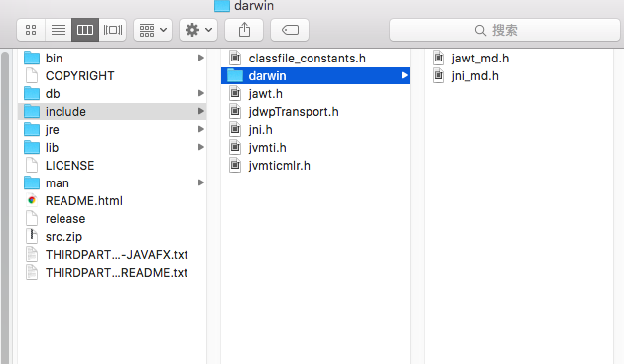Select the COPYRIGHT file name
This screenshot has height=364, width=624.
point(80,76)
